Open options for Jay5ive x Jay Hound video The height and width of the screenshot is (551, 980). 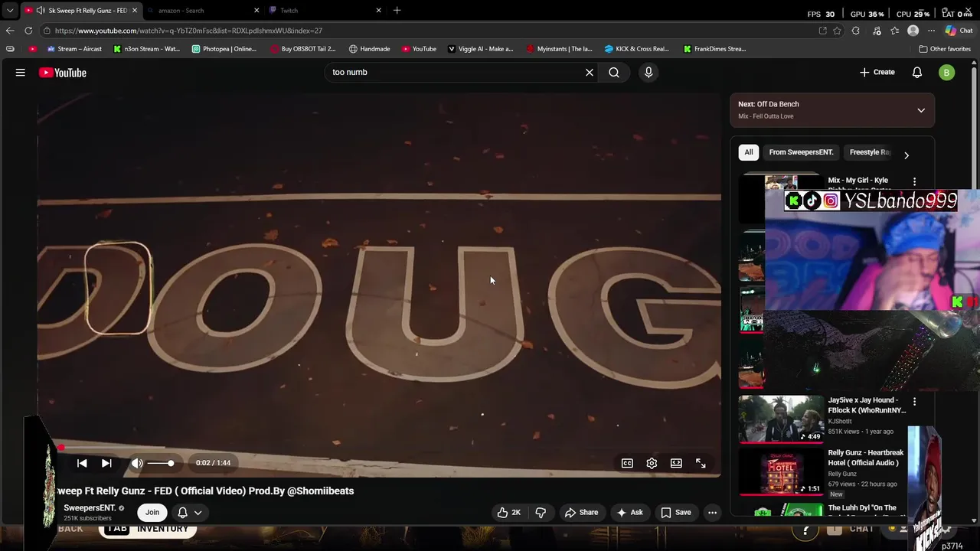[914, 401]
